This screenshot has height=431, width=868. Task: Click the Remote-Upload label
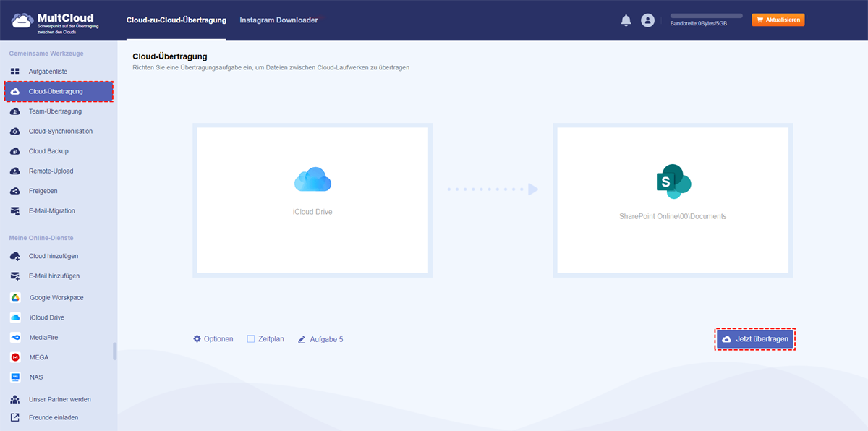click(51, 171)
